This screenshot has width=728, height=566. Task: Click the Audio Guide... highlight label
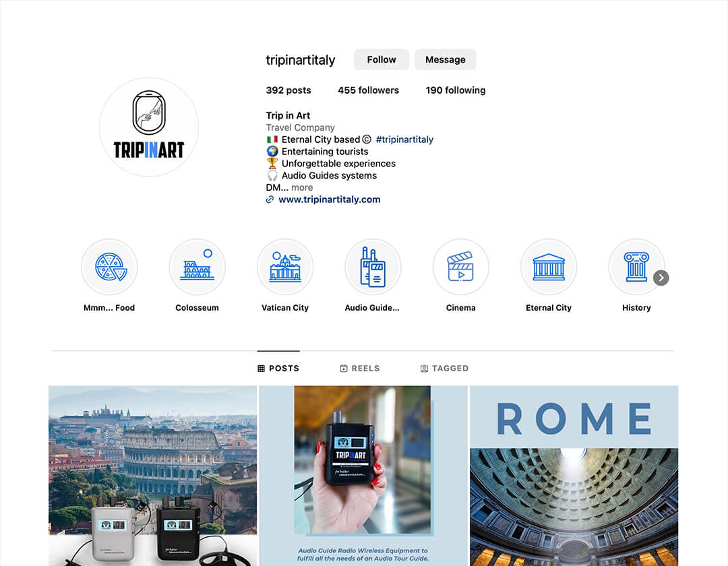[372, 307]
